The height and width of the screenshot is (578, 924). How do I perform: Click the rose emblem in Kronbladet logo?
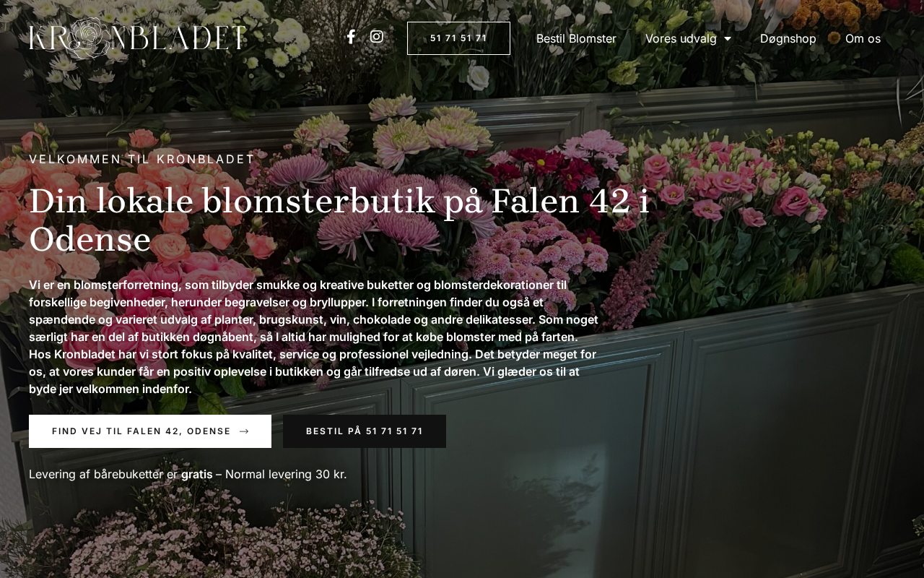tap(88, 38)
